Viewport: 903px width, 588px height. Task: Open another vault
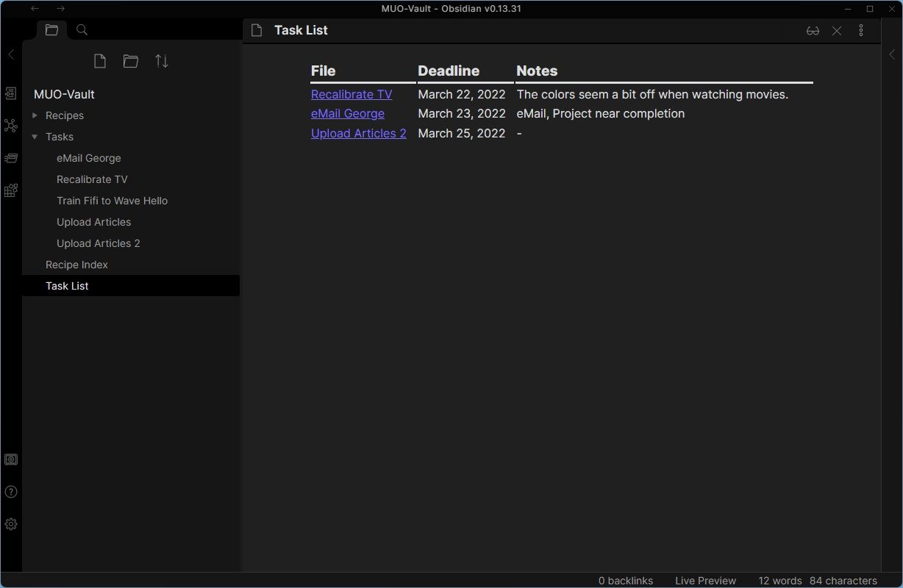point(11,459)
